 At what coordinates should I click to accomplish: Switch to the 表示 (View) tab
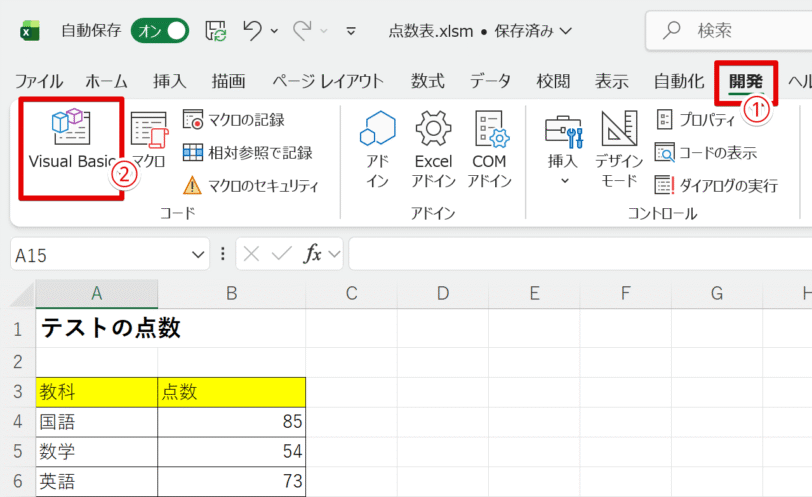(612, 81)
